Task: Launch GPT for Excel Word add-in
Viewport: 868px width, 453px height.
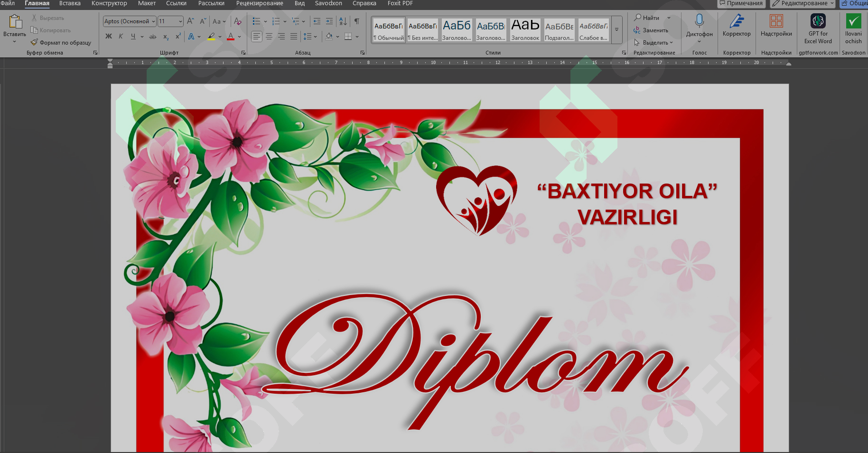Action: coord(818,21)
